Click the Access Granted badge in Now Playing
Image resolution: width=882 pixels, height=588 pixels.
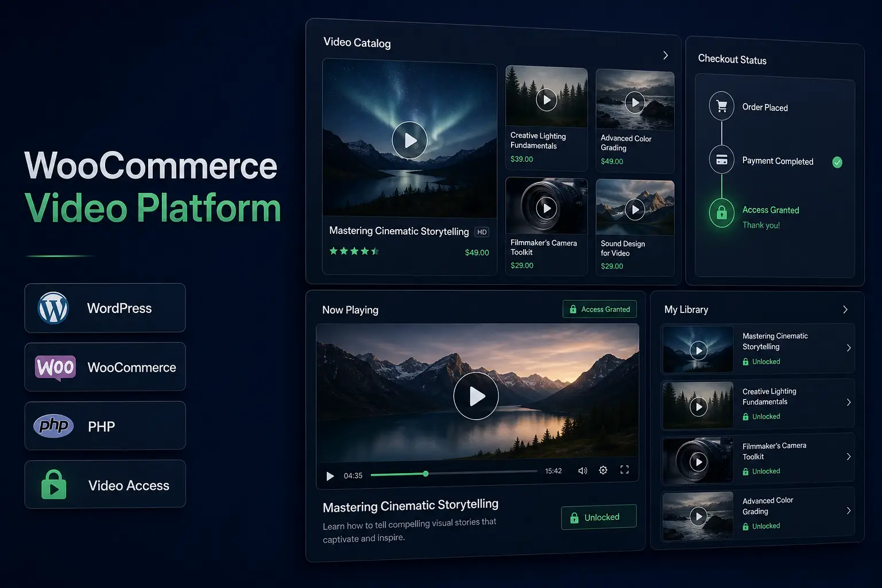pyautogui.click(x=599, y=309)
